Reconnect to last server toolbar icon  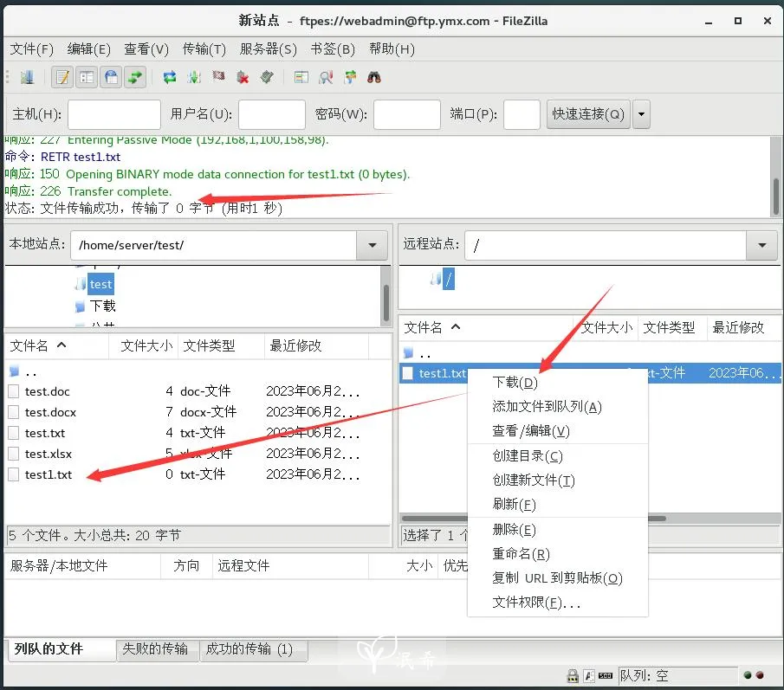coord(267,77)
